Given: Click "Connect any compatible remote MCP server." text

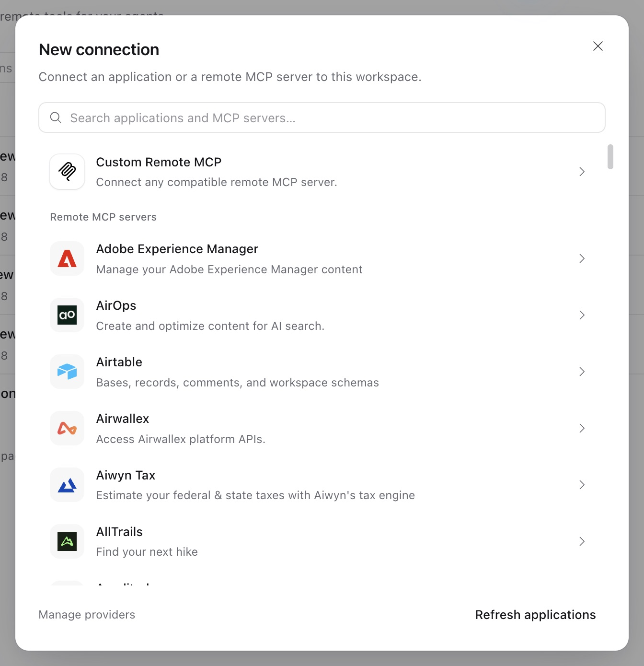Looking at the screenshot, I should tap(217, 182).
